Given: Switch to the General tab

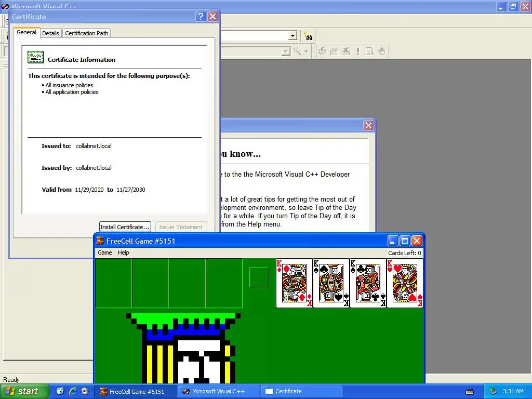Looking at the screenshot, I should (26, 33).
